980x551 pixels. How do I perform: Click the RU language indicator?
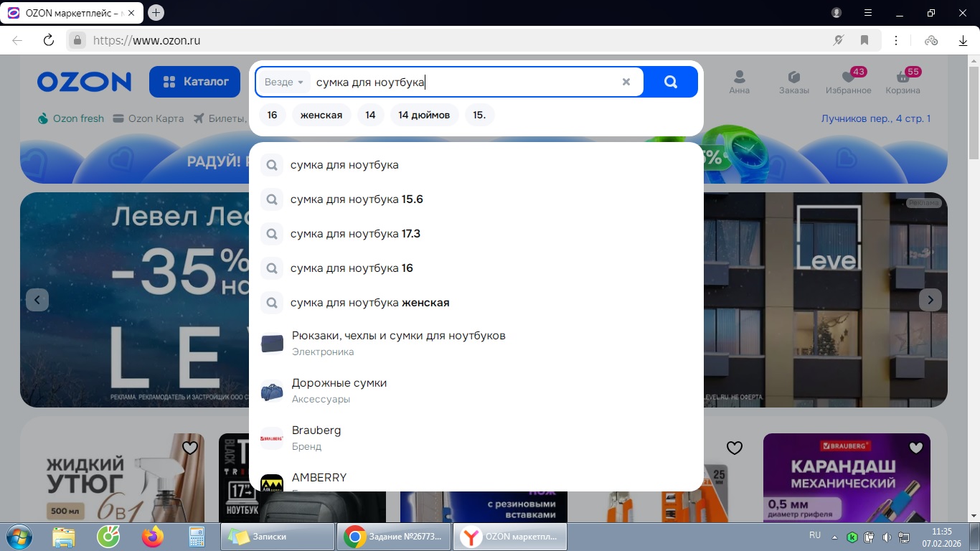(815, 535)
